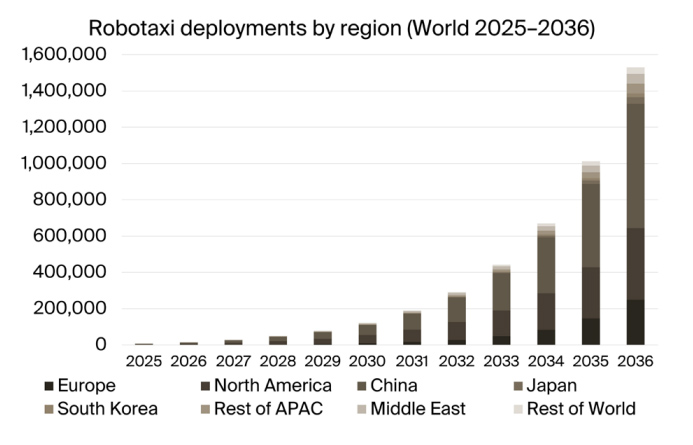Image resolution: width=693 pixels, height=445 pixels.
Task: Click the 2028 x-axis label
Action: 278,361
